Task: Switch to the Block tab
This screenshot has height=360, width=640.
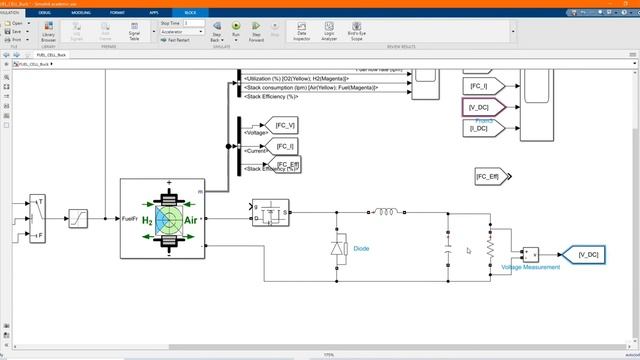Action: (x=190, y=13)
